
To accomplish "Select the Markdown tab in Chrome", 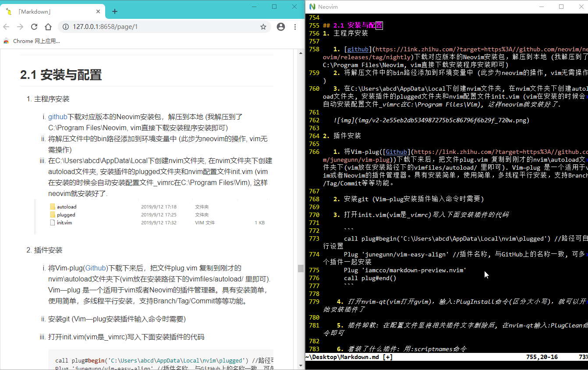I will pyautogui.click(x=53, y=12).
